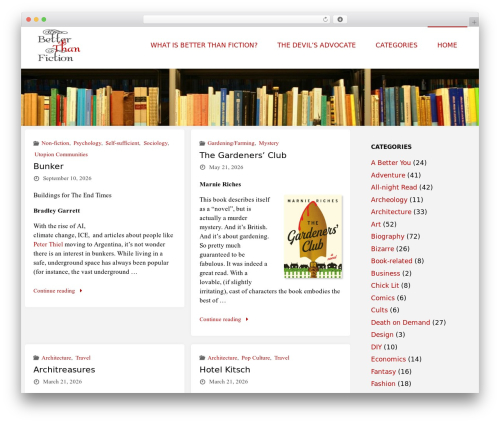Open the Biography category
500x423 pixels.
(x=387, y=236)
